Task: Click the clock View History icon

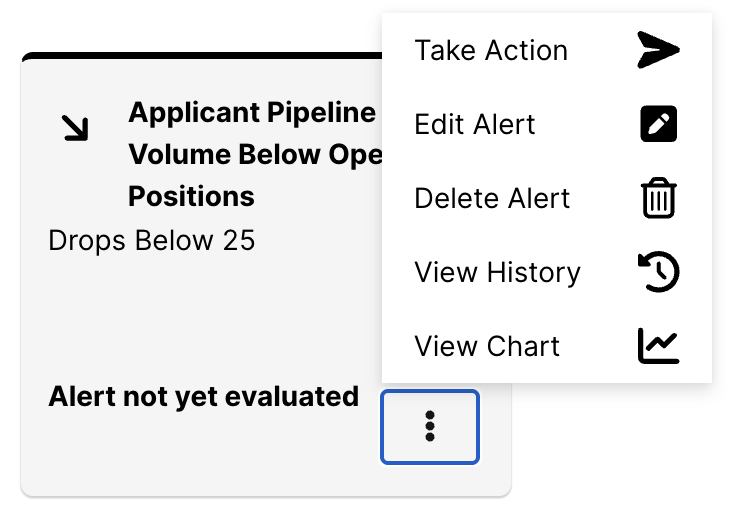Action: point(659,272)
